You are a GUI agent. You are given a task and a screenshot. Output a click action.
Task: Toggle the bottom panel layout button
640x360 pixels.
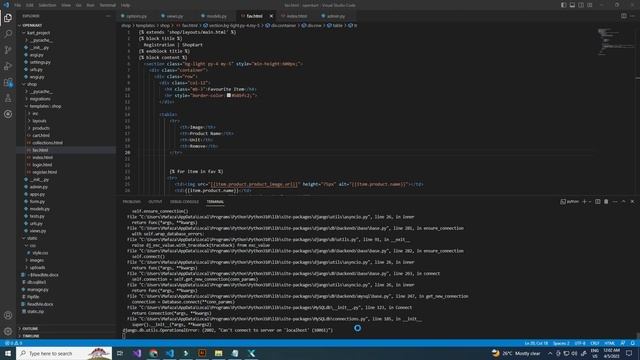point(572,5)
